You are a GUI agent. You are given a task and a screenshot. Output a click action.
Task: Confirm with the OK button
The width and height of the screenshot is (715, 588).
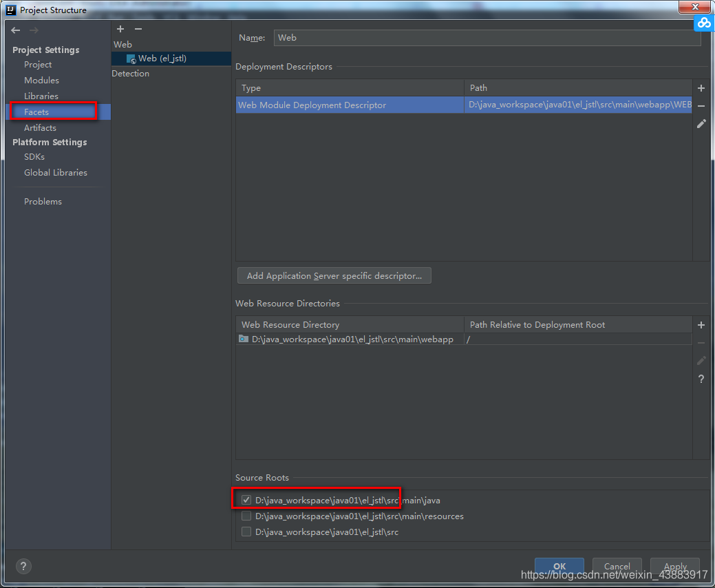click(559, 566)
